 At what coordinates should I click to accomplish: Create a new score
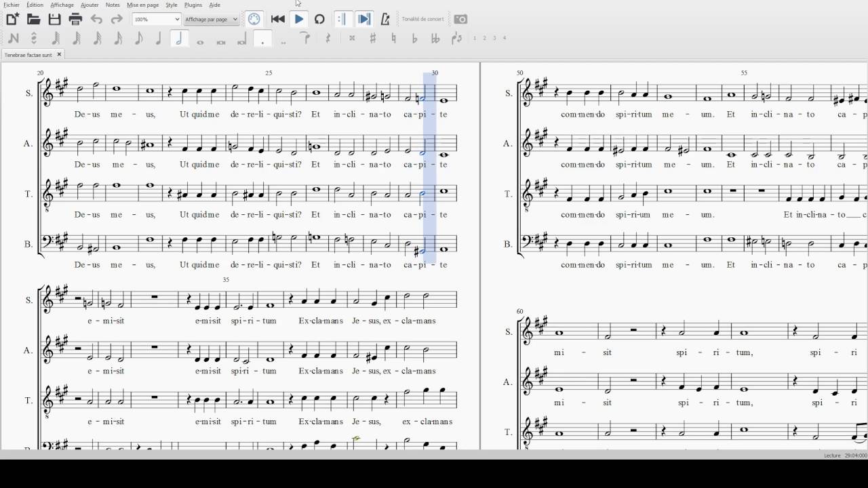click(x=12, y=19)
